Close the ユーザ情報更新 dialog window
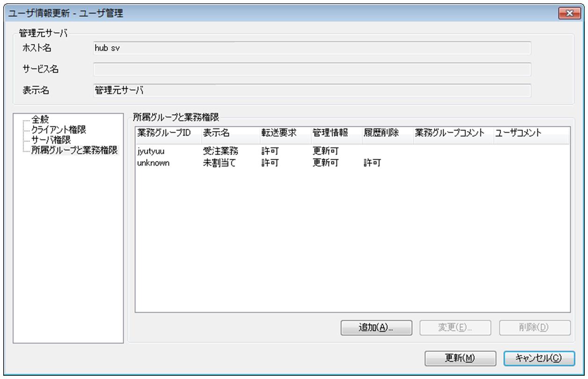 pos(569,13)
